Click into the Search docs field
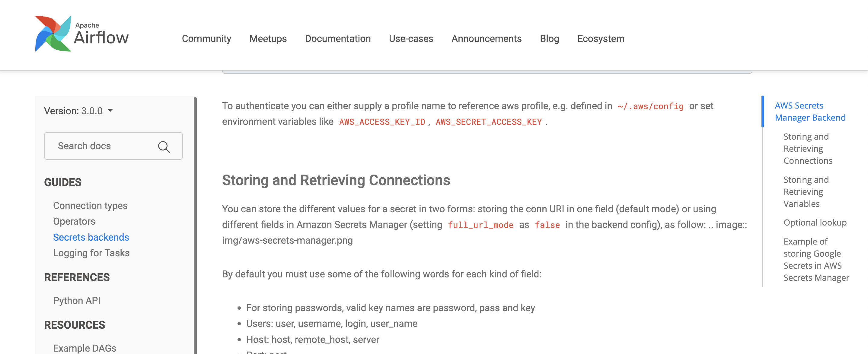The height and width of the screenshot is (354, 868). coord(101,146)
